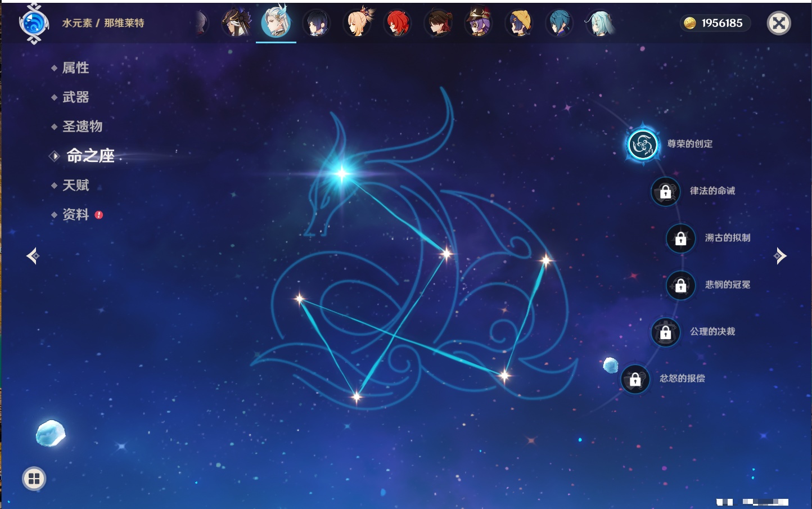Click the locked 律法的命诫 constellation node
The height and width of the screenshot is (509, 812).
(x=665, y=192)
